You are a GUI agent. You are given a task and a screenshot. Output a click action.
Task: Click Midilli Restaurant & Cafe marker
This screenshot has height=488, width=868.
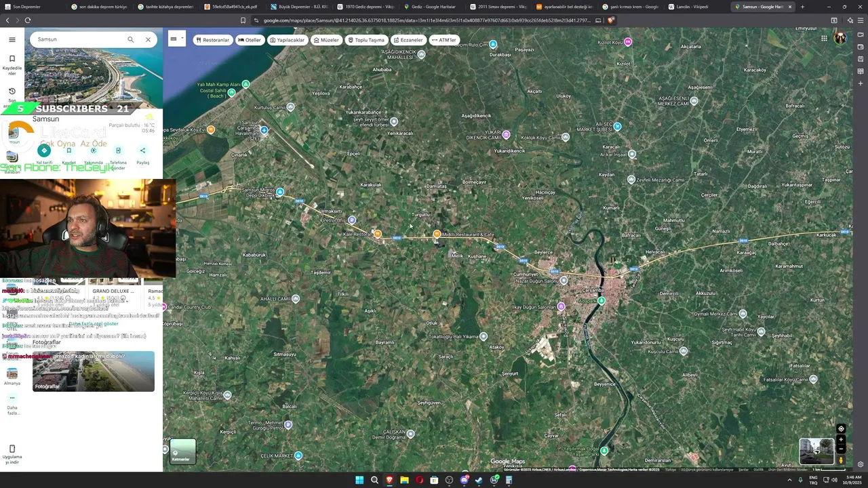(x=437, y=234)
